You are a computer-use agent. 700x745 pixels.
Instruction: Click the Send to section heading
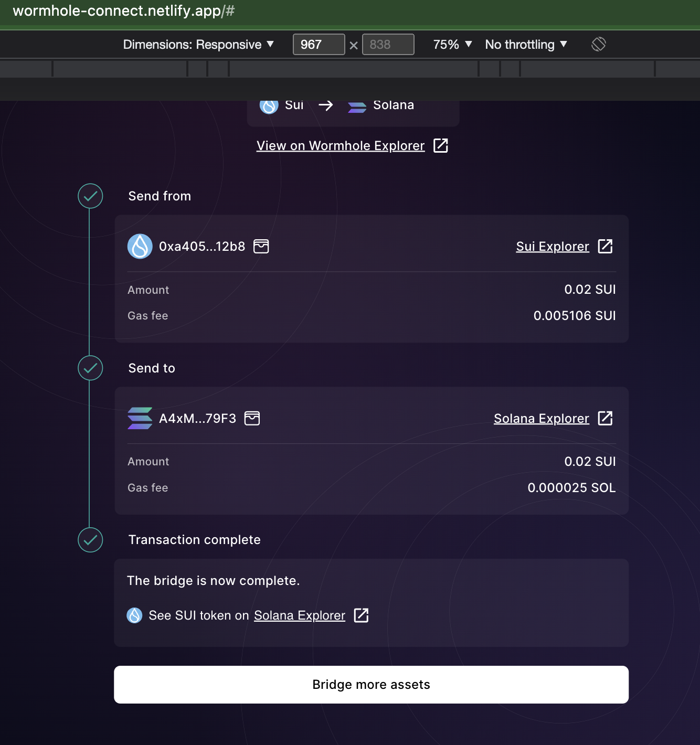pos(151,368)
